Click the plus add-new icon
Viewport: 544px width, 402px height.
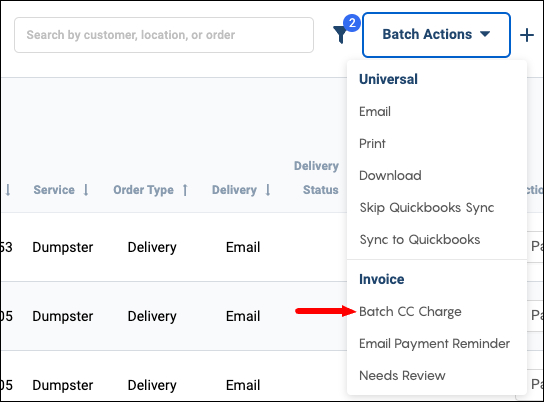tap(527, 35)
